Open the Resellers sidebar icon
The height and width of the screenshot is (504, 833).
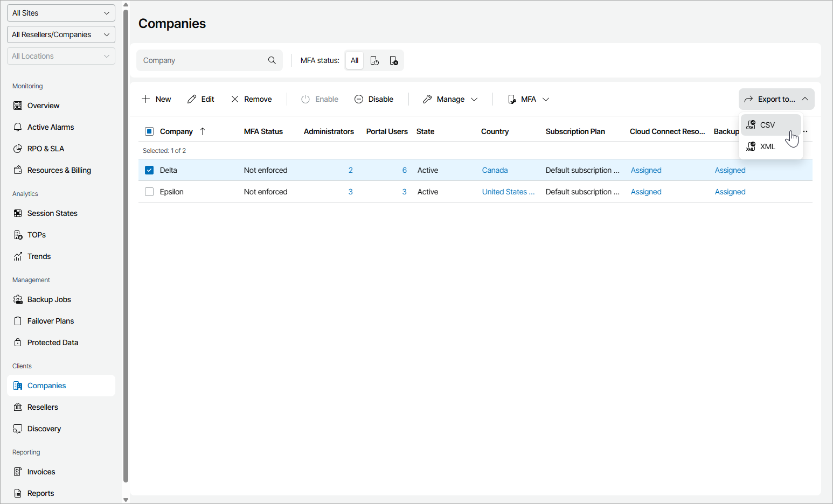pyautogui.click(x=18, y=407)
